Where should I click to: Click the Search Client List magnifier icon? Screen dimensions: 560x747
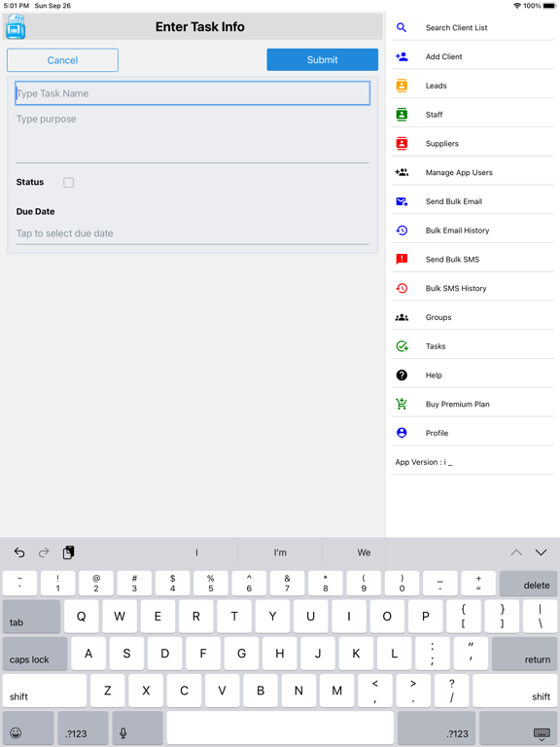[x=402, y=27]
